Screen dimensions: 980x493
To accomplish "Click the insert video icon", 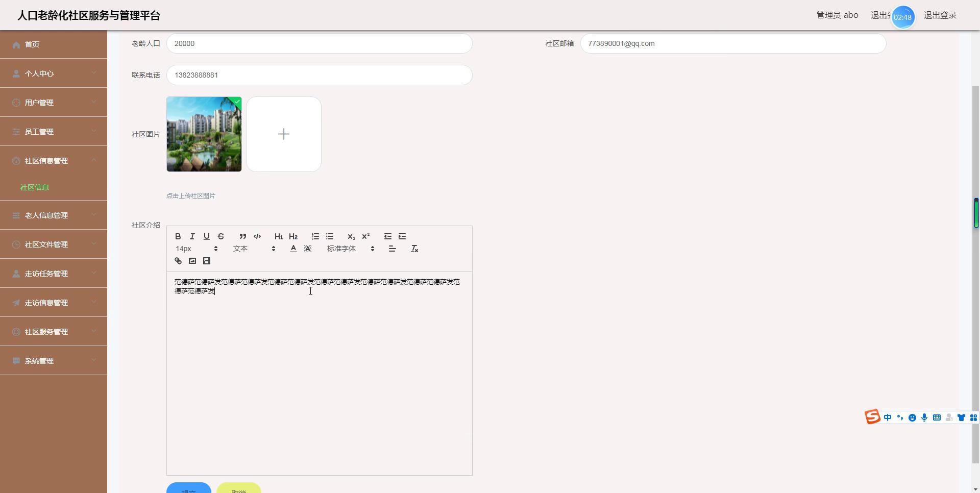I will (207, 261).
